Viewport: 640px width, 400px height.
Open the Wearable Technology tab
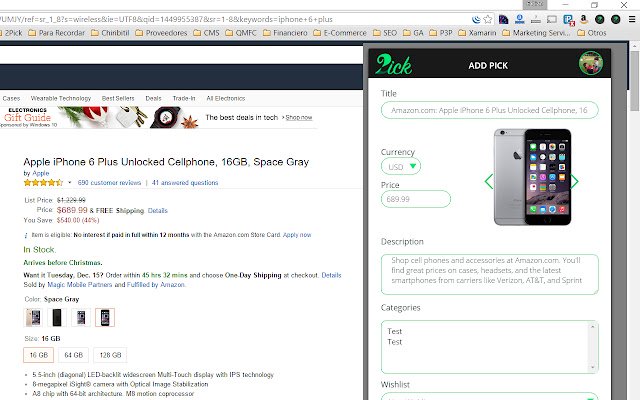pyautogui.click(x=61, y=98)
